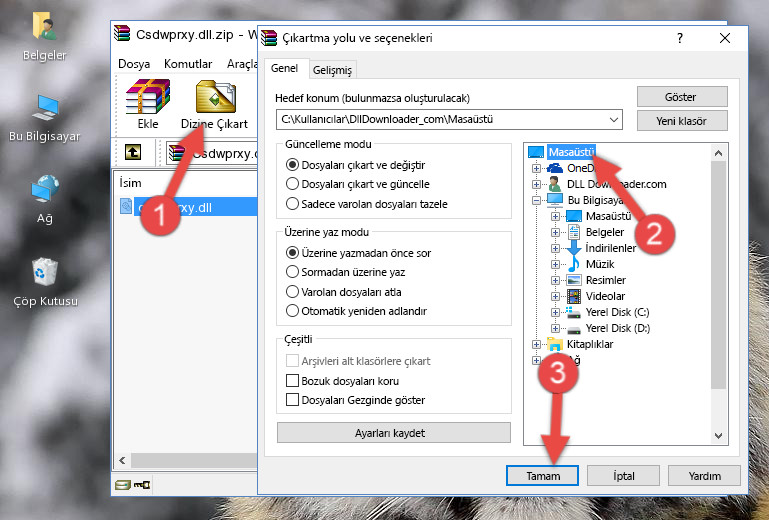
Task: Enable 'Dosyaları Gezginde göster' checkbox
Action: tap(292, 400)
